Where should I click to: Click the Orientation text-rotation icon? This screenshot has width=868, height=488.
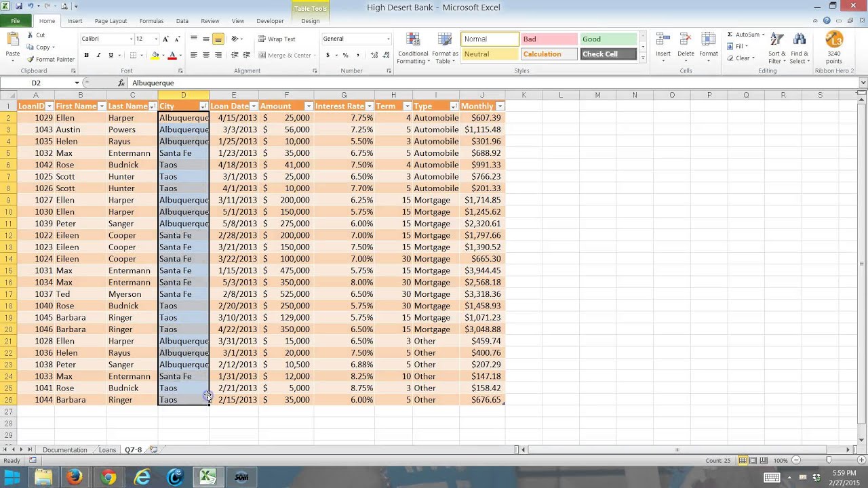pos(235,39)
